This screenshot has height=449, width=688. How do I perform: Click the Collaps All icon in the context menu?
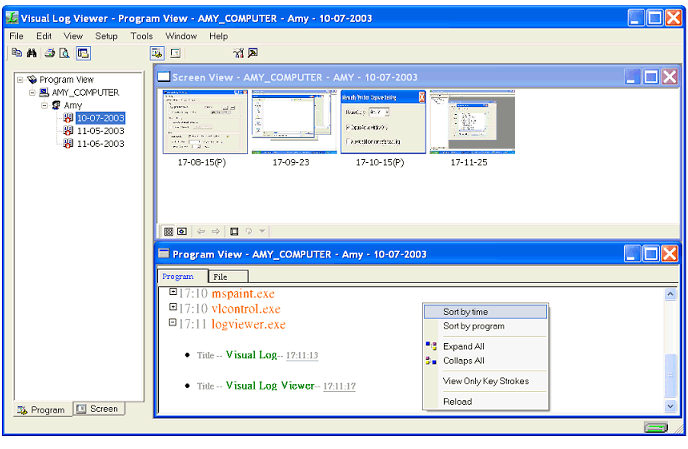(431, 361)
